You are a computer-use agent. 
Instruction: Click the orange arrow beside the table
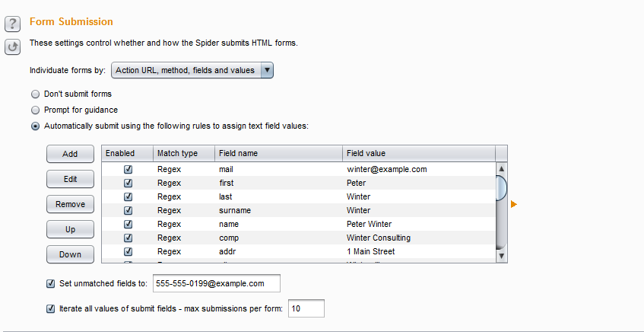pos(514,204)
